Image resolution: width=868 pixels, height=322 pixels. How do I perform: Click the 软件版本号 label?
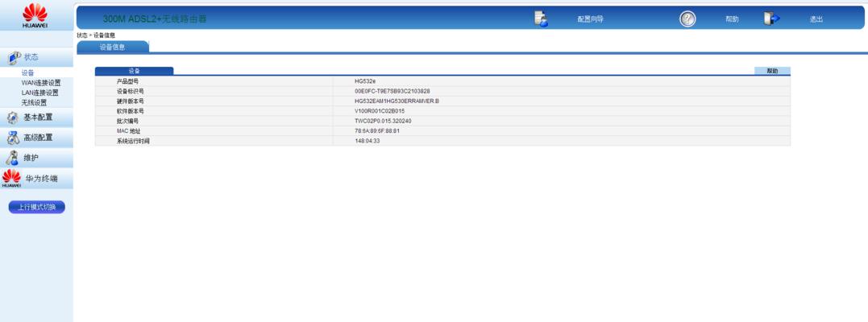130,111
